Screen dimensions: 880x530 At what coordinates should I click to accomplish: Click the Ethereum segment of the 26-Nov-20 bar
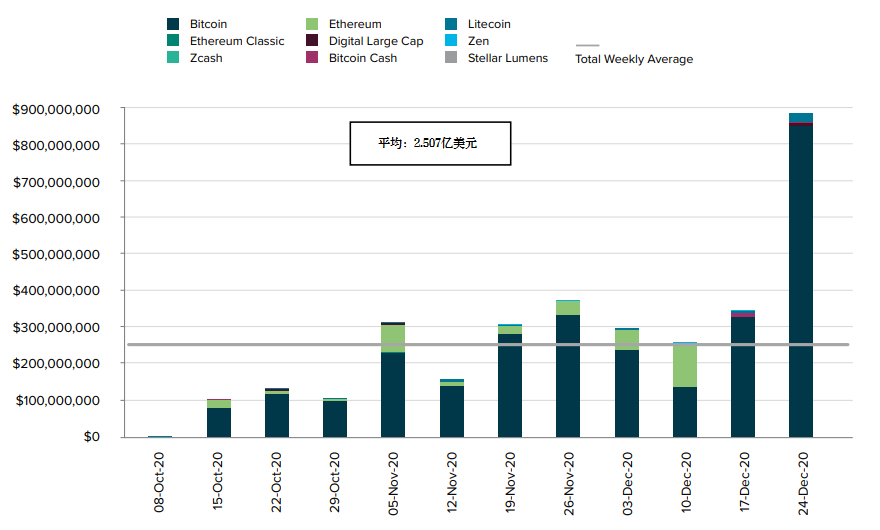568,308
